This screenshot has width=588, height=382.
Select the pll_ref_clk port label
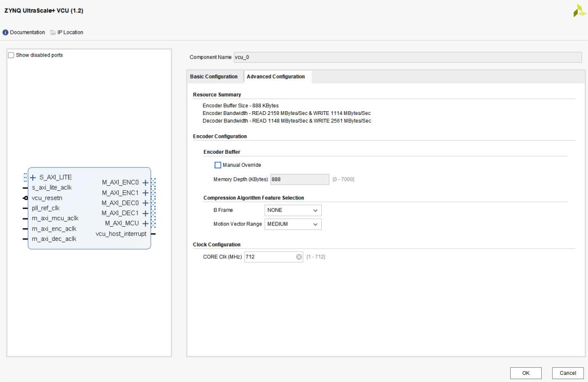pyautogui.click(x=46, y=208)
